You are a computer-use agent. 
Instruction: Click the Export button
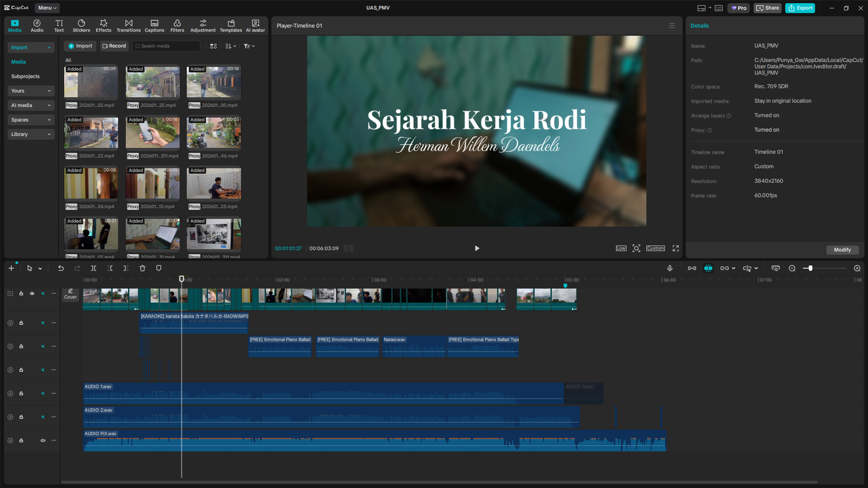(x=800, y=8)
